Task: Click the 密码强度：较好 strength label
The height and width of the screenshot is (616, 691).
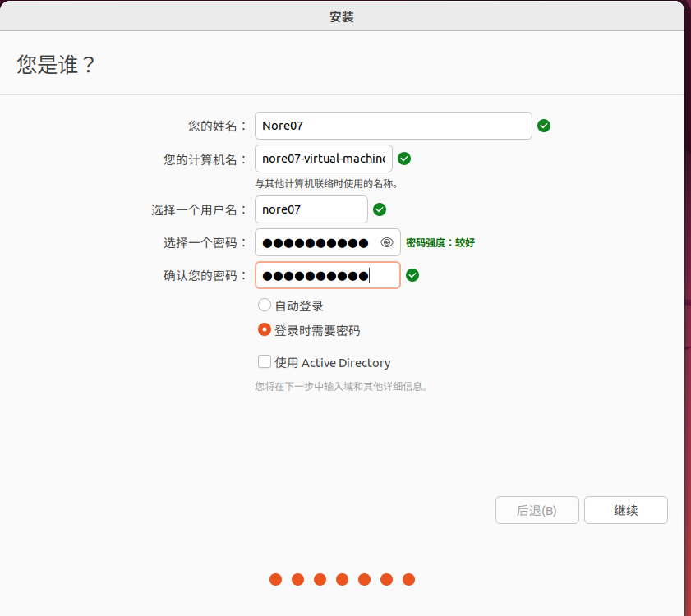Action: (x=440, y=242)
